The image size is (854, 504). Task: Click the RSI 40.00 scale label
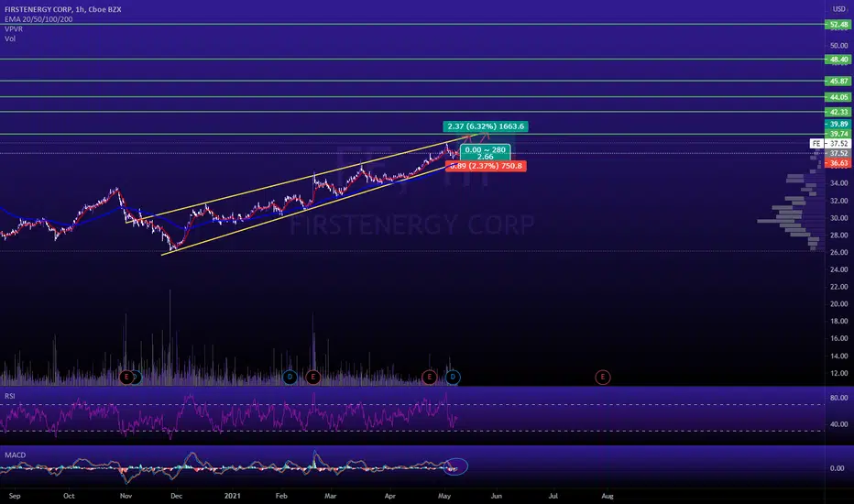838,424
